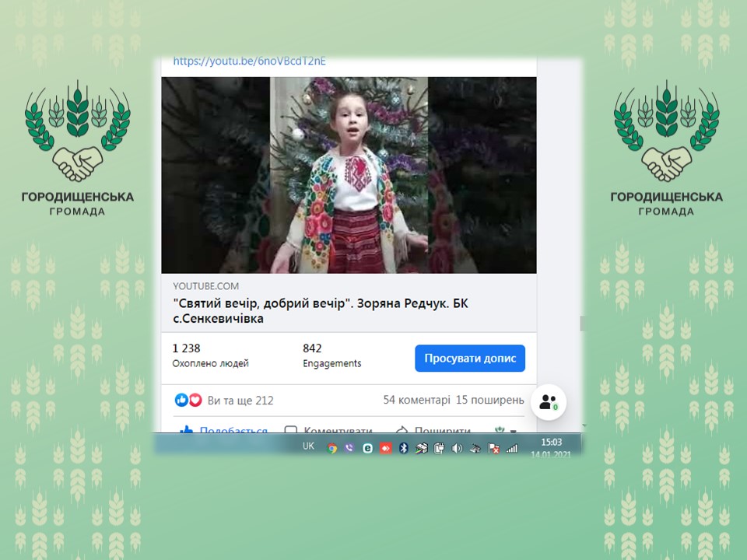Viewport: 747px width, 560px height.
Task: Switch the UK language indicator in taskbar
Action: coord(308,446)
